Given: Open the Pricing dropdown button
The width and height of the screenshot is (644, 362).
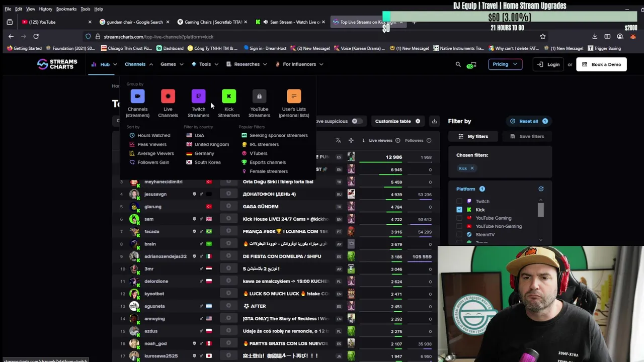Looking at the screenshot, I should (505, 64).
